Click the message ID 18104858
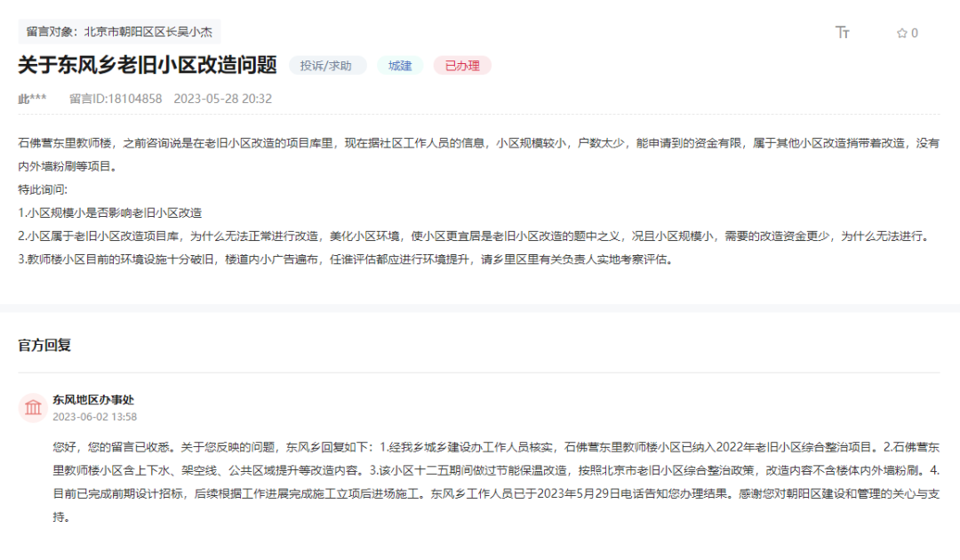 pyautogui.click(x=116, y=99)
